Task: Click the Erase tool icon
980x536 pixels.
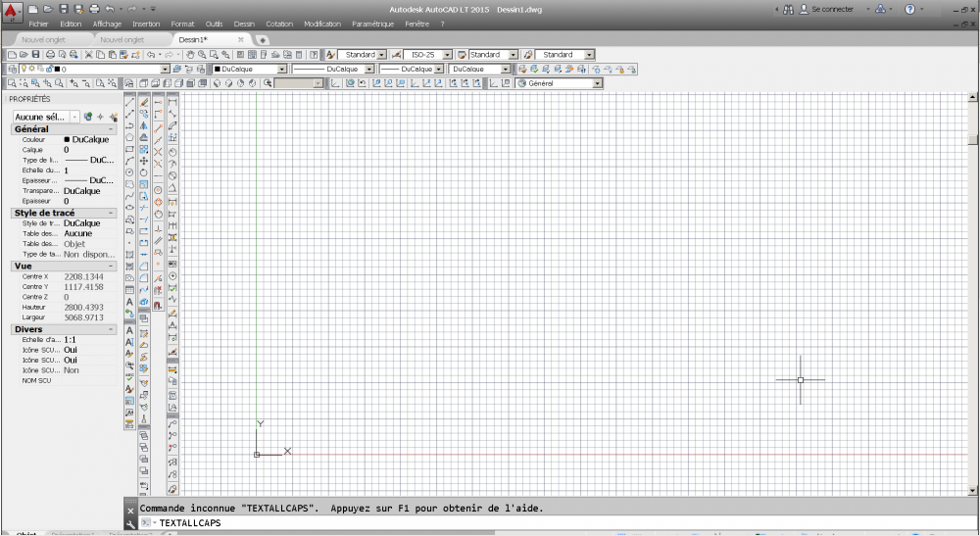Action: pyautogui.click(x=144, y=103)
